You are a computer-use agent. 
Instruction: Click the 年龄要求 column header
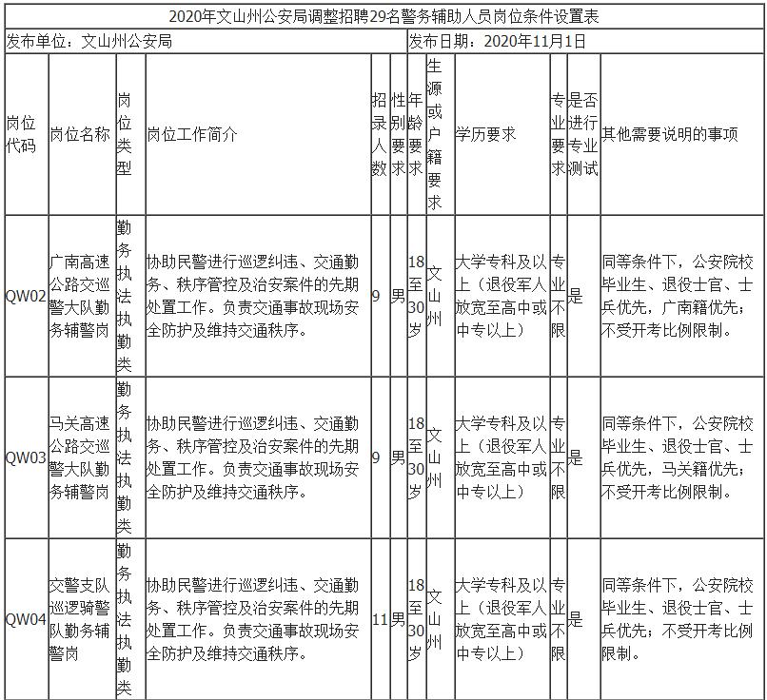[x=417, y=134]
